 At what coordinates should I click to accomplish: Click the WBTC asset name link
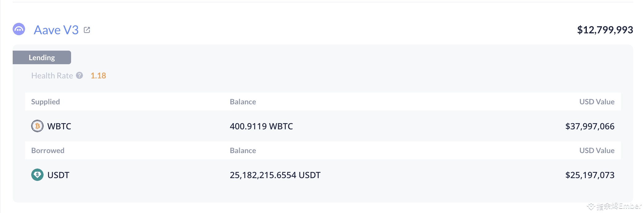[x=59, y=126]
